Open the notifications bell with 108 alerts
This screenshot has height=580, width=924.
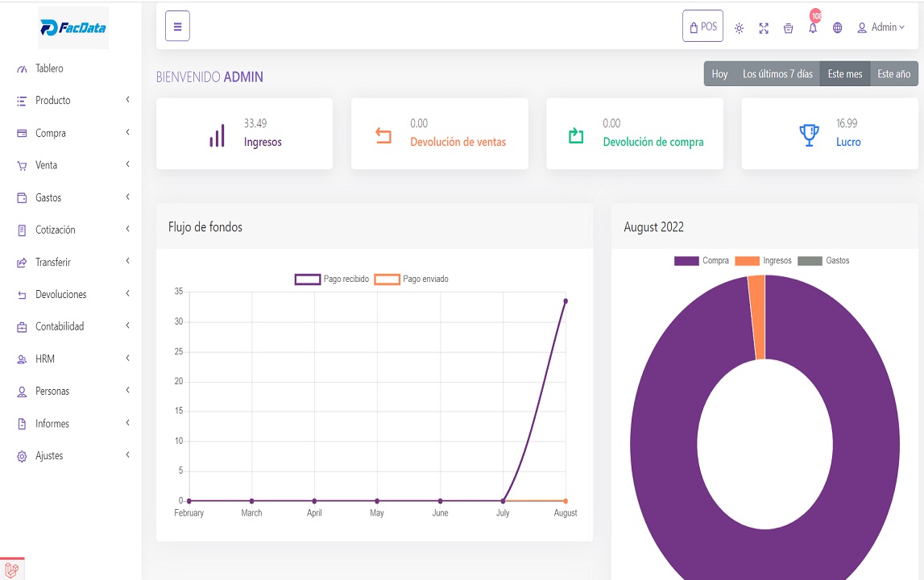[813, 27]
